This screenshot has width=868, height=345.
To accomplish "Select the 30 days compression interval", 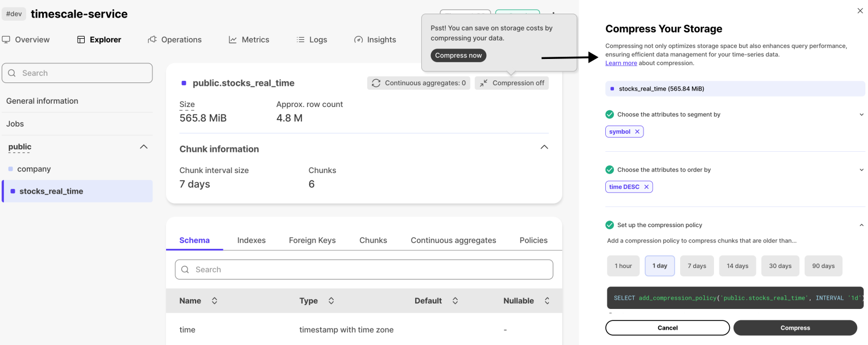I will point(780,266).
